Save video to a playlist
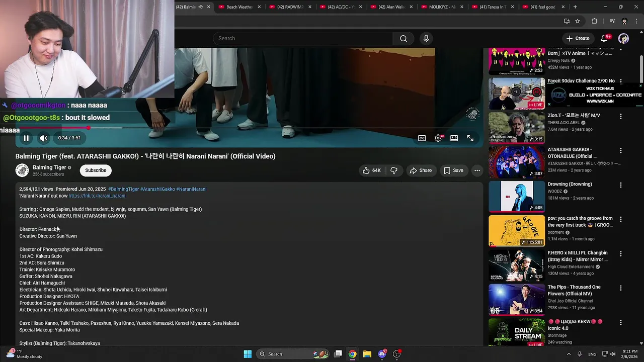The height and width of the screenshot is (362, 644). coord(453,170)
